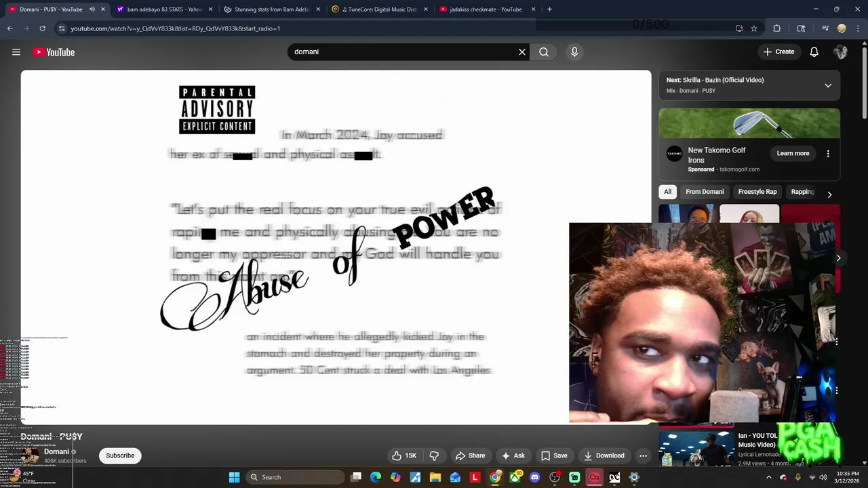Open Google Lens search icon in toolbar
The width and height of the screenshot is (868, 488).
pyautogui.click(x=801, y=28)
